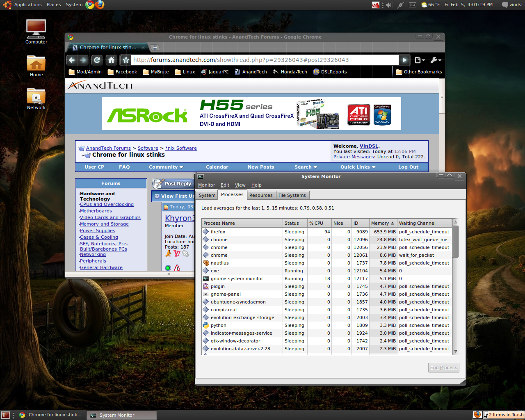Switch to the File Systems tab
The height and width of the screenshot is (420, 525).
tap(292, 195)
